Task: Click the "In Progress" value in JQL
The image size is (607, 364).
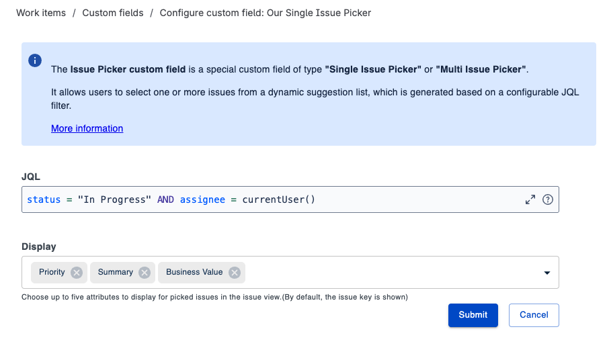Action: pyautogui.click(x=114, y=199)
